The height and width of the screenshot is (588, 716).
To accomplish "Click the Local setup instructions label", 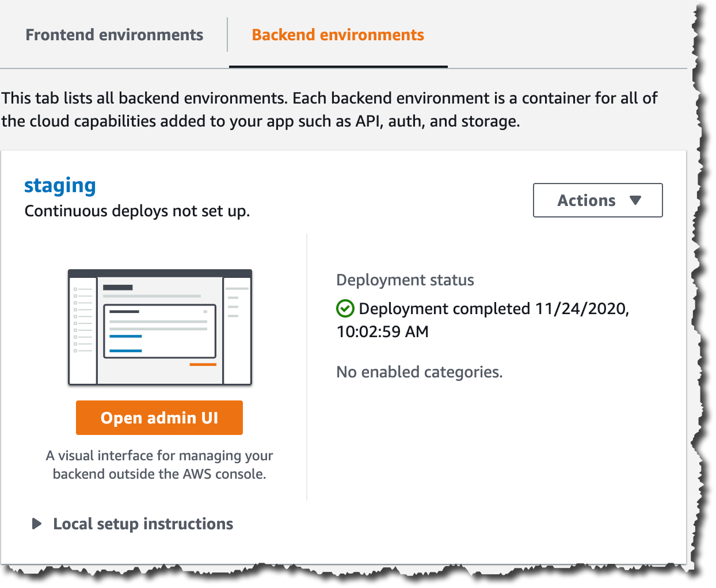I will coord(143,524).
